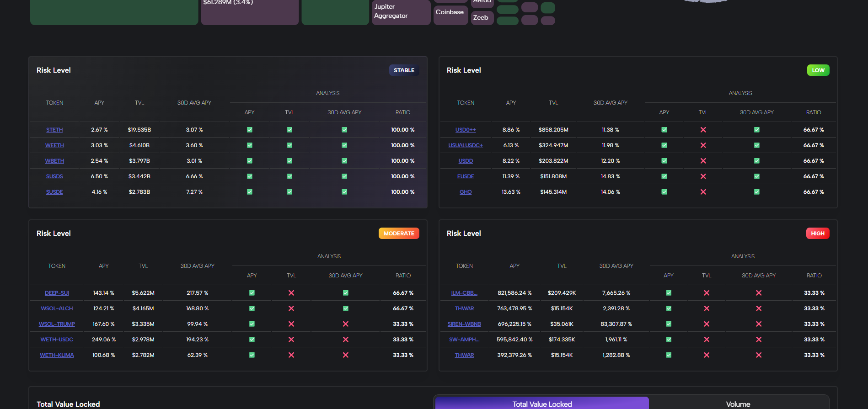Select the Total Value Locked tab

click(x=541, y=404)
